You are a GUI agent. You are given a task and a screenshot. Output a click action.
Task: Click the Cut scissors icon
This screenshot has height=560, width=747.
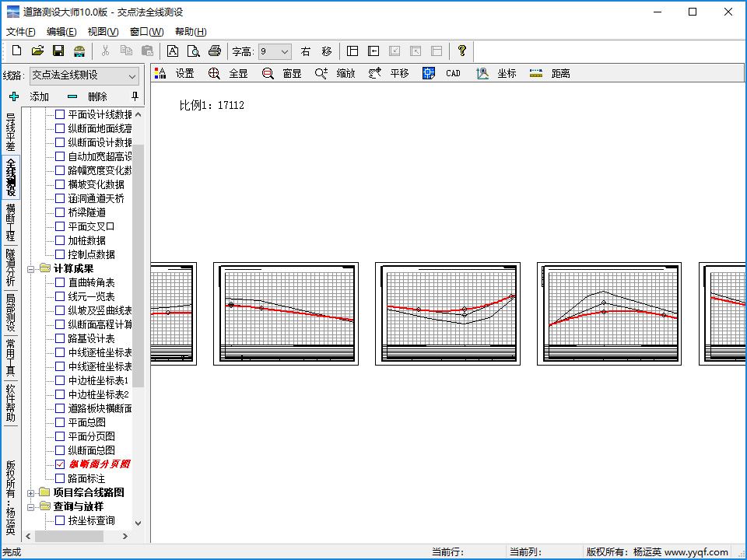click(106, 51)
